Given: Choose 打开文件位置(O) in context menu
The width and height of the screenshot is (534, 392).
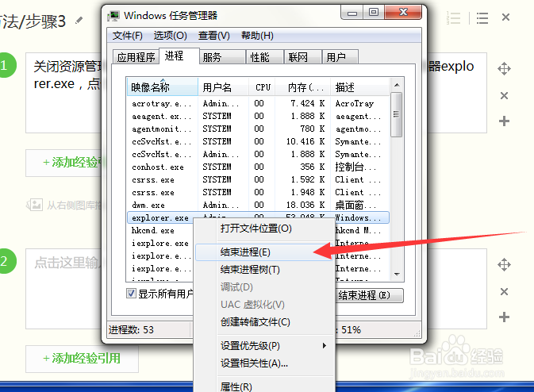Looking at the screenshot, I should 264,229.
